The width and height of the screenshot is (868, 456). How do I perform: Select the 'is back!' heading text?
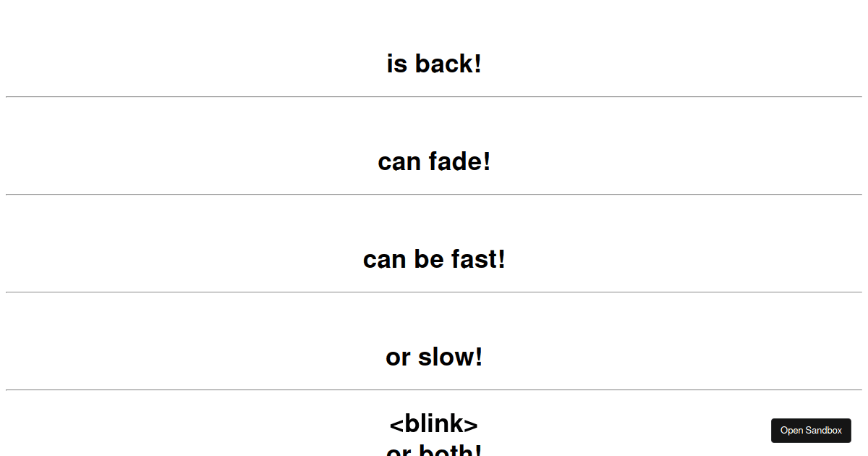[433, 64]
